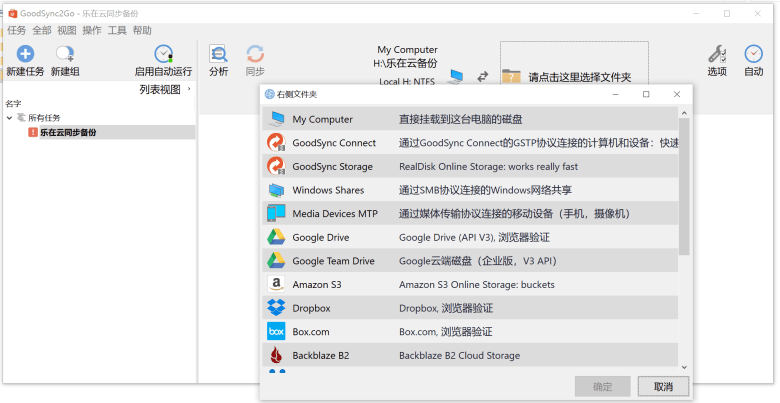The width and height of the screenshot is (780, 403).
Task: Open the 工具 menu
Action: [x=117, y=30]
